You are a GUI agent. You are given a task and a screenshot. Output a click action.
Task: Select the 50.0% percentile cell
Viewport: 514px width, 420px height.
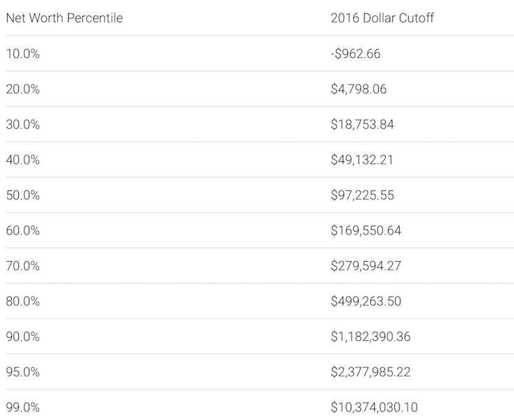click(x=22, y=195)
